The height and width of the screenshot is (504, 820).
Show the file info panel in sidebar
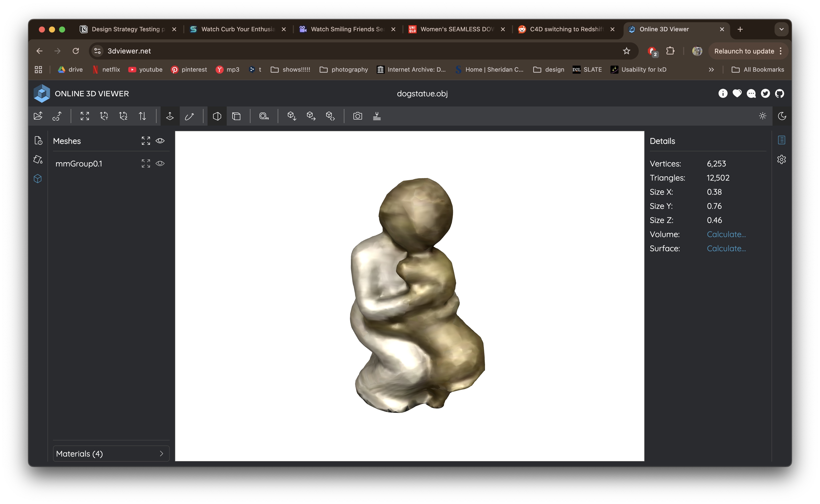[38, 140]
